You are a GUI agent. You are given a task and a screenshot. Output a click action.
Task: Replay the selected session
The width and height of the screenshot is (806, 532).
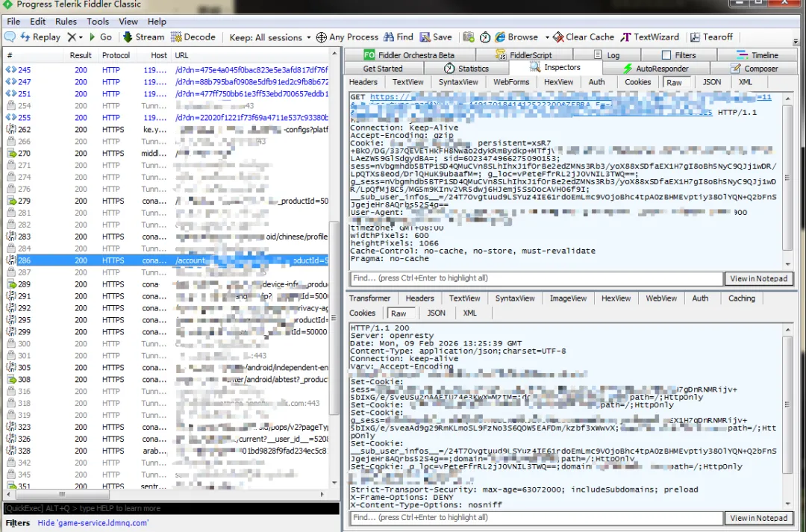click(40, 37)
